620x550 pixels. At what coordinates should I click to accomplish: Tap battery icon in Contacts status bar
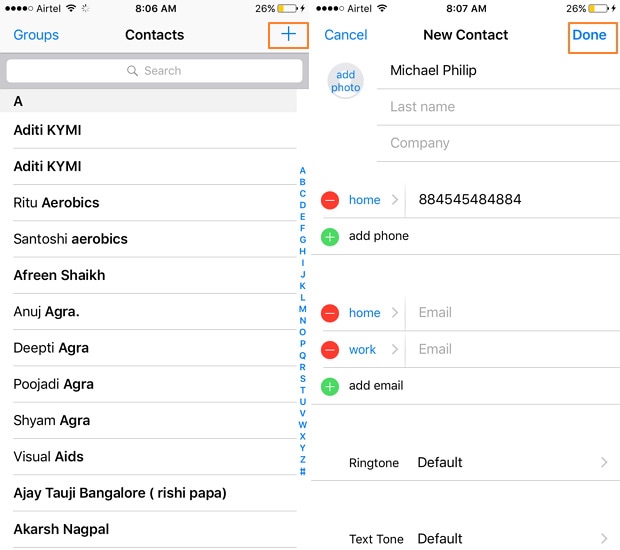tap(287, 8)
